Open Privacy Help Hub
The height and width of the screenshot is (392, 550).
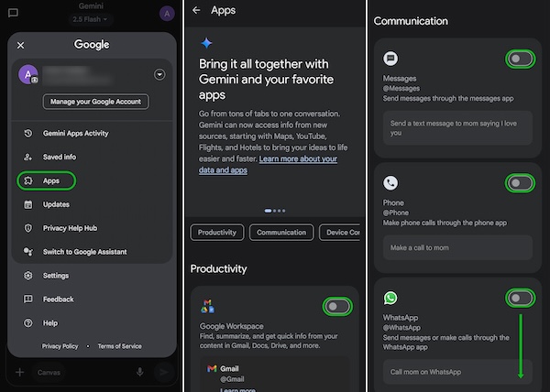(71, 228)
